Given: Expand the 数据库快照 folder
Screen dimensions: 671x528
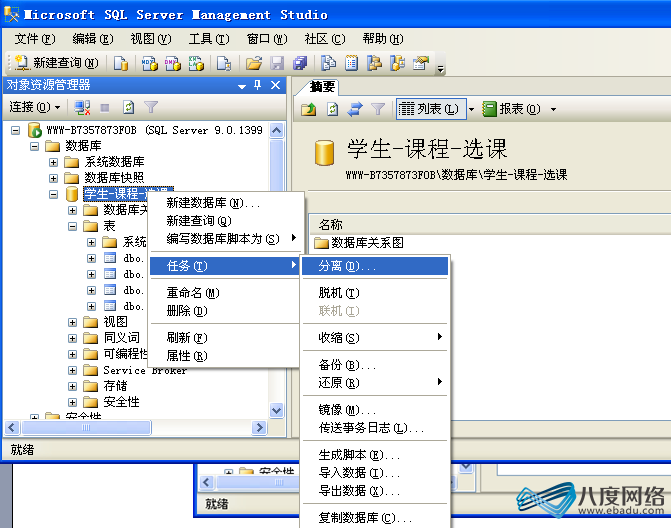Looking at the screenshot, I should click(x=53, y=178).
